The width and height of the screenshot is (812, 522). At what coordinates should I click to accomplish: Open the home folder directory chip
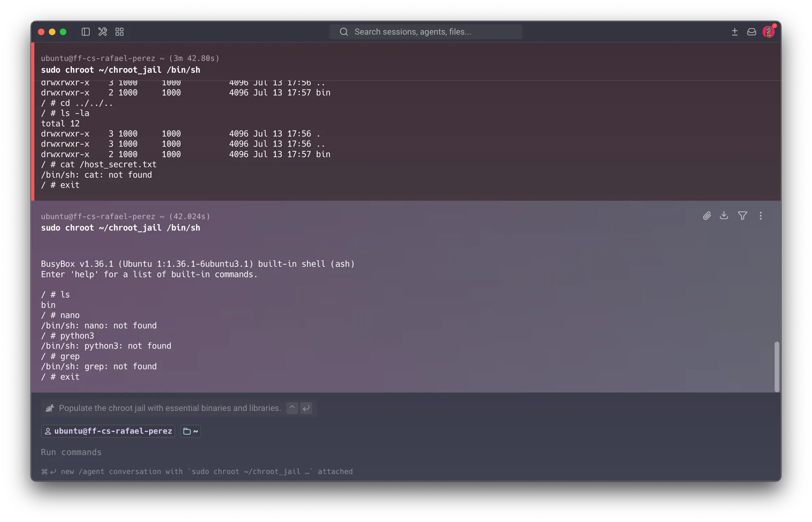(190, 431)
